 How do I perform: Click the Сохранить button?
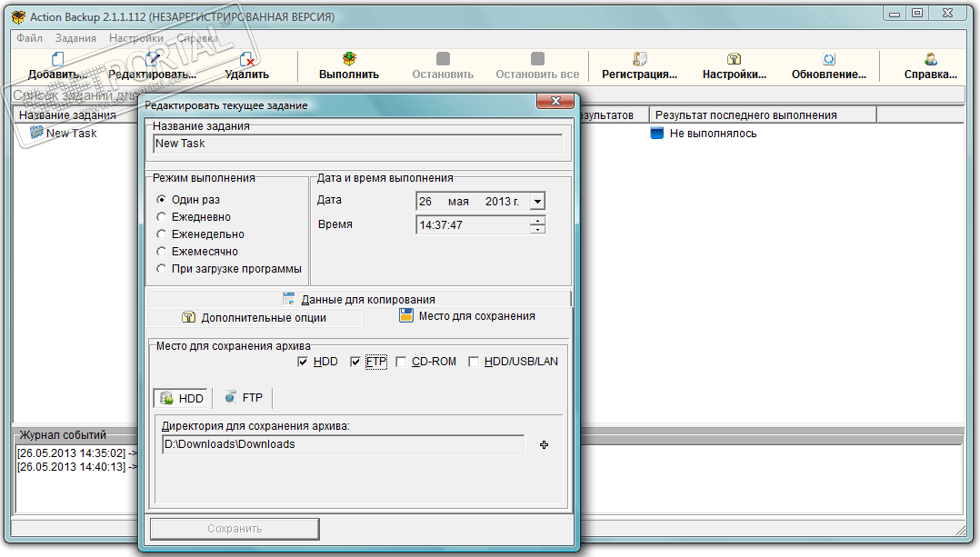(235, 529)
